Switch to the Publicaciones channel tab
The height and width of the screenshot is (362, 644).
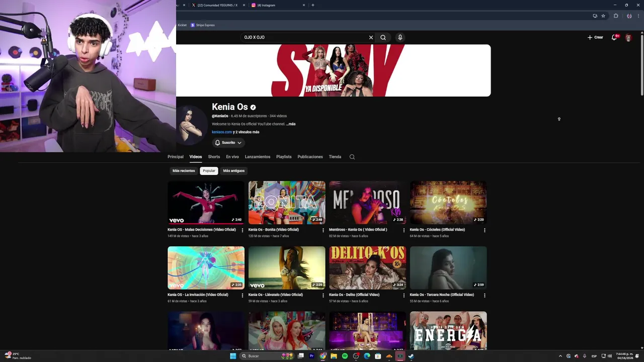310,157
